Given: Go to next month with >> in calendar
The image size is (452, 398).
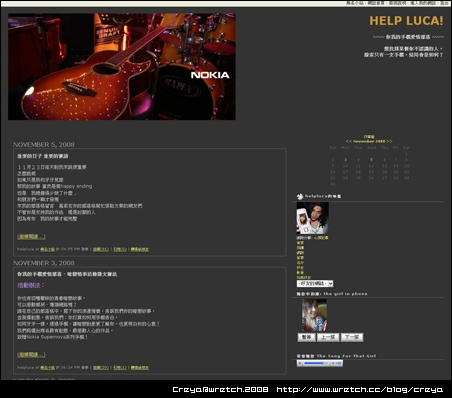Looking at the screenshot, I should click(x=389, y=141).
